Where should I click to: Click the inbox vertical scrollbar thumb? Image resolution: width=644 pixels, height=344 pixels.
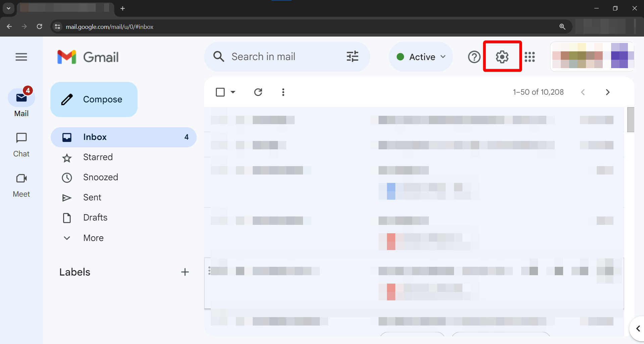pyautogui.click(x=631, y=119)
